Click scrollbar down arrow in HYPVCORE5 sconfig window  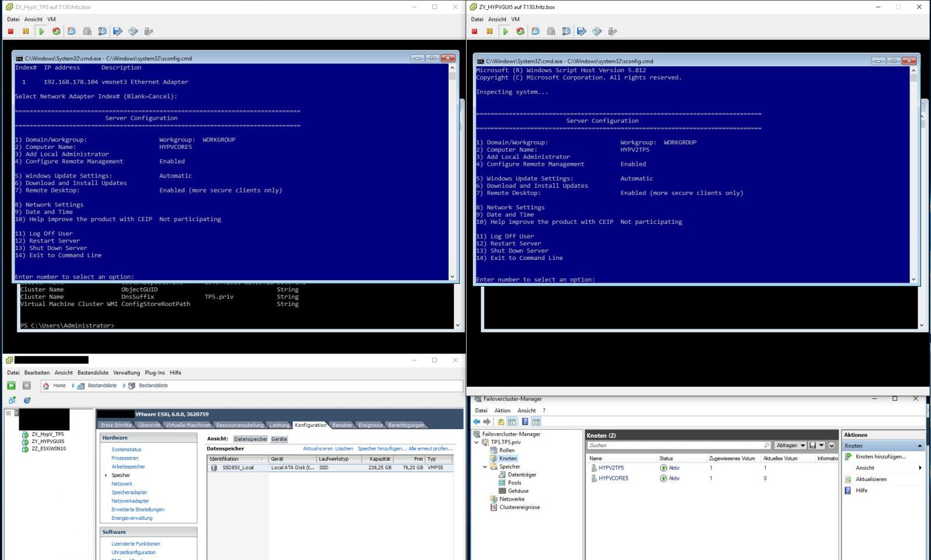coord(452,276)
